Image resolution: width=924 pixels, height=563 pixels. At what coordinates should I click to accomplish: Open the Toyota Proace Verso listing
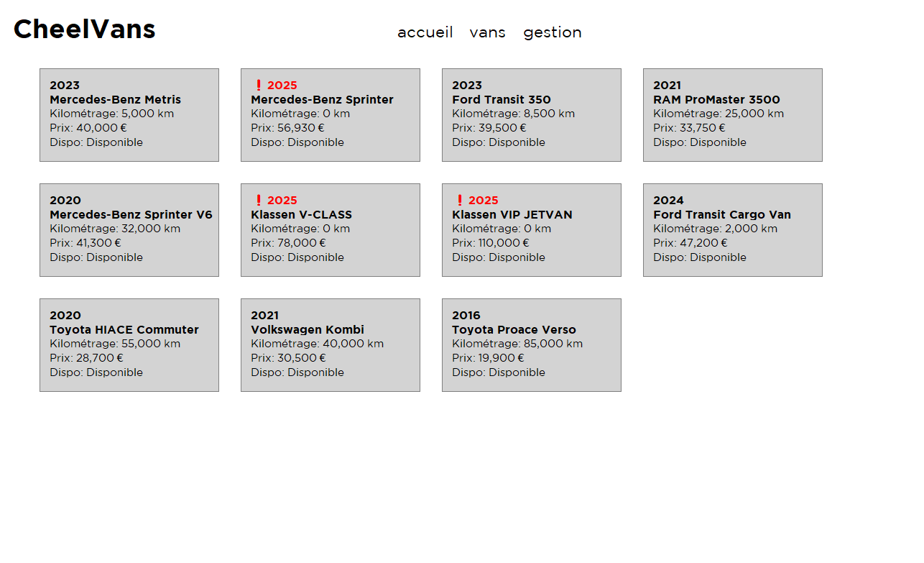532,345
